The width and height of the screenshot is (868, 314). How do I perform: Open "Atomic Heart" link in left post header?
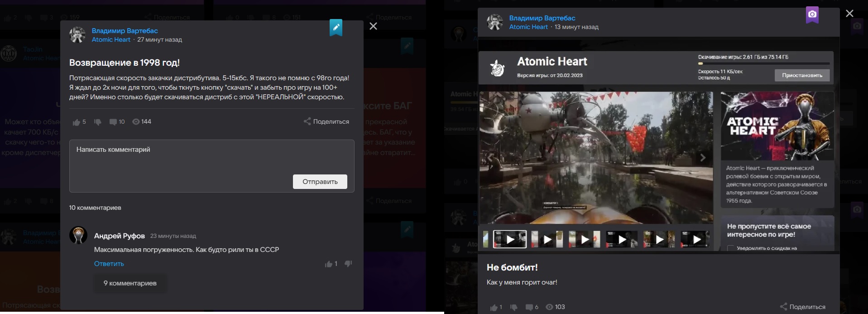click(111, 40)
